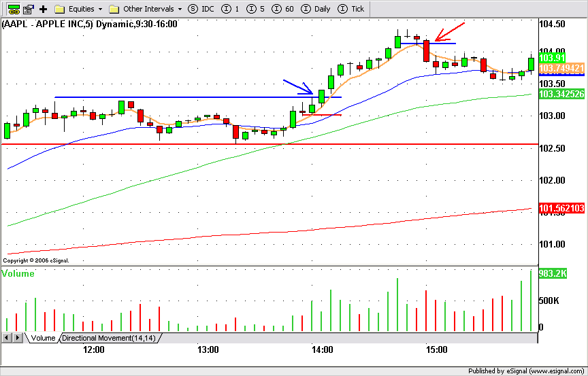Click the 101.562103 moving average label
588x376 pixels.
561,208
